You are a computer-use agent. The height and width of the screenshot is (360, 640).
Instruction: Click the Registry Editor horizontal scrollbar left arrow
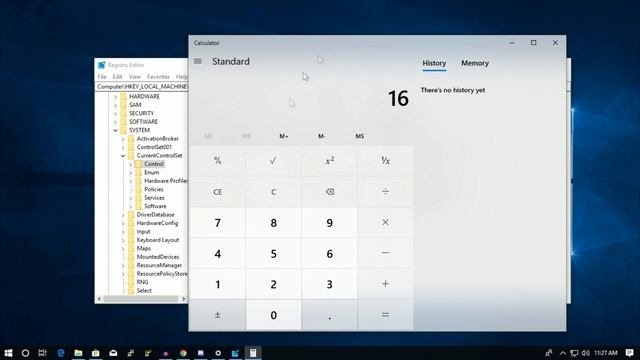click(99, 299)
